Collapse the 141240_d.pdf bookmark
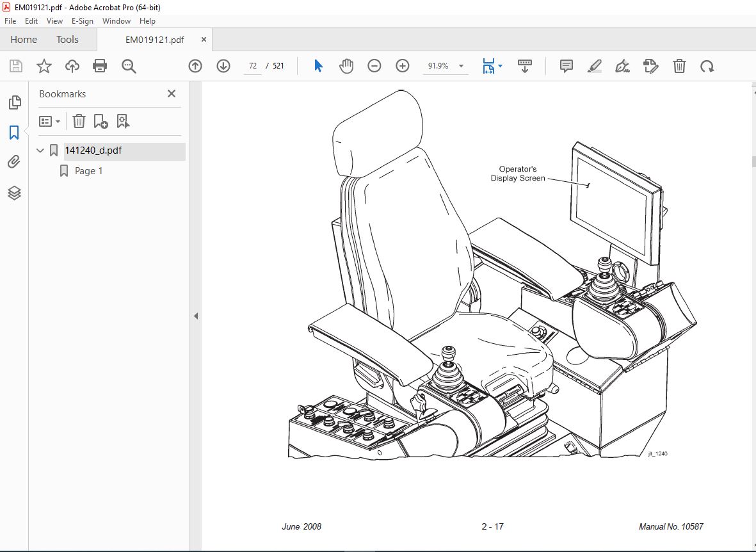 [x=40, y=150]
